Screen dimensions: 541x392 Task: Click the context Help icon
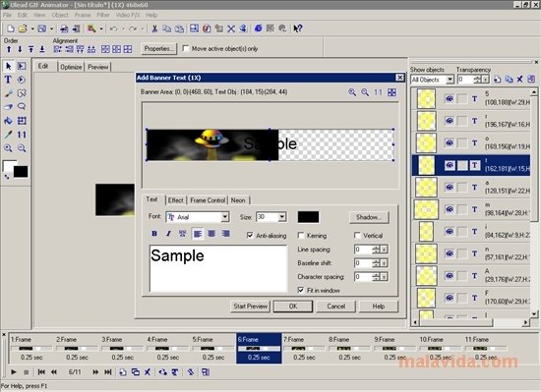[298, 28]
